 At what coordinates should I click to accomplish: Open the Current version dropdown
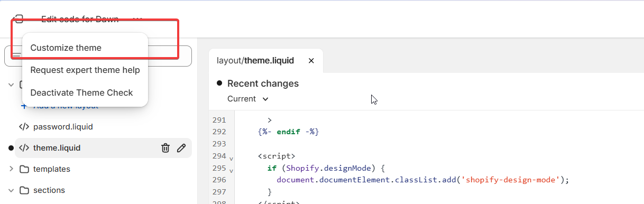248,99
